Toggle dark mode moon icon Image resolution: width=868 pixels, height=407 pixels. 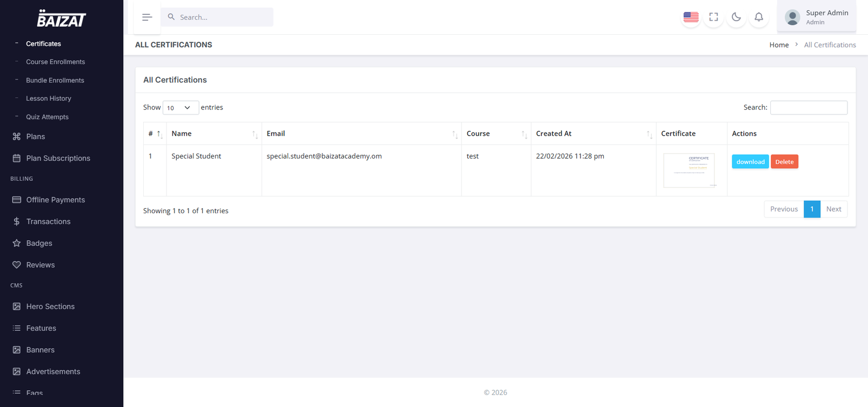coord(736,17)
